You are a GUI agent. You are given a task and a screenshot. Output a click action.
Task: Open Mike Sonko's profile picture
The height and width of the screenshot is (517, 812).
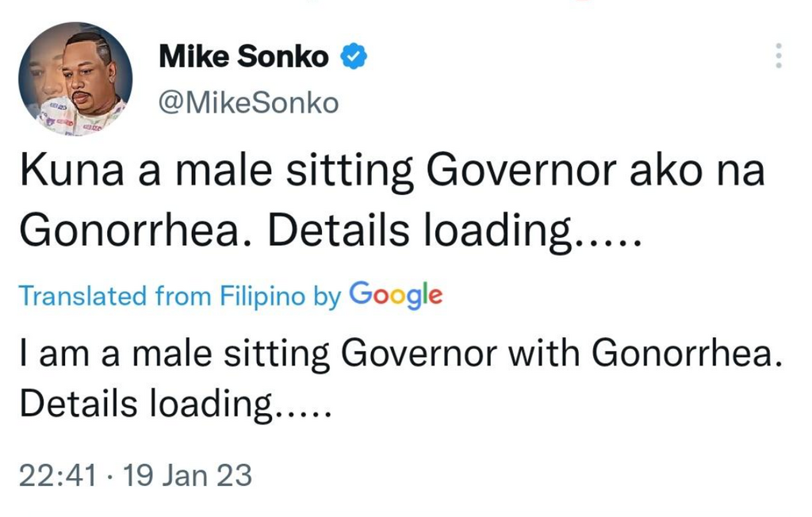point(75,79)
